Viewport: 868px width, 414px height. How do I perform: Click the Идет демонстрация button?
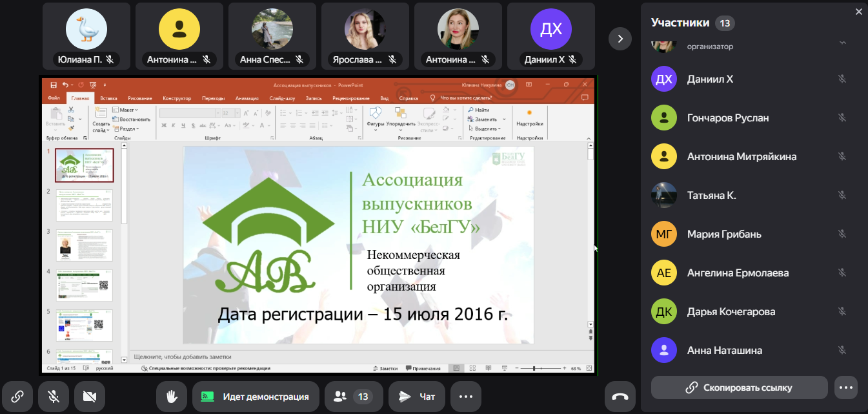[256, 397]
